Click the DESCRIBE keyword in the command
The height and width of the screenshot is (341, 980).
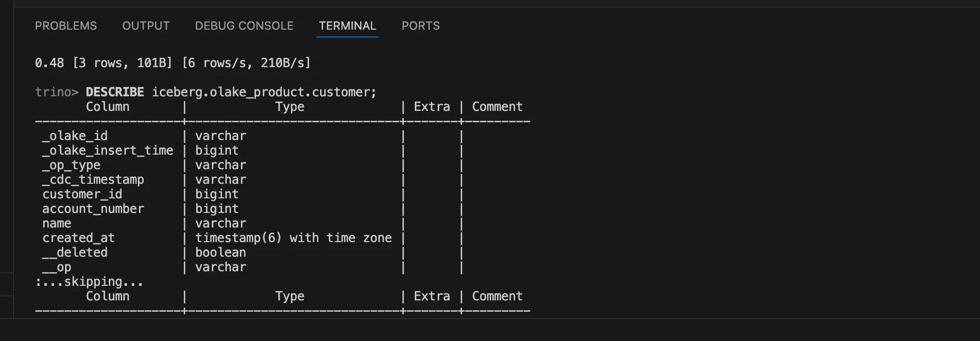[114, 92]
